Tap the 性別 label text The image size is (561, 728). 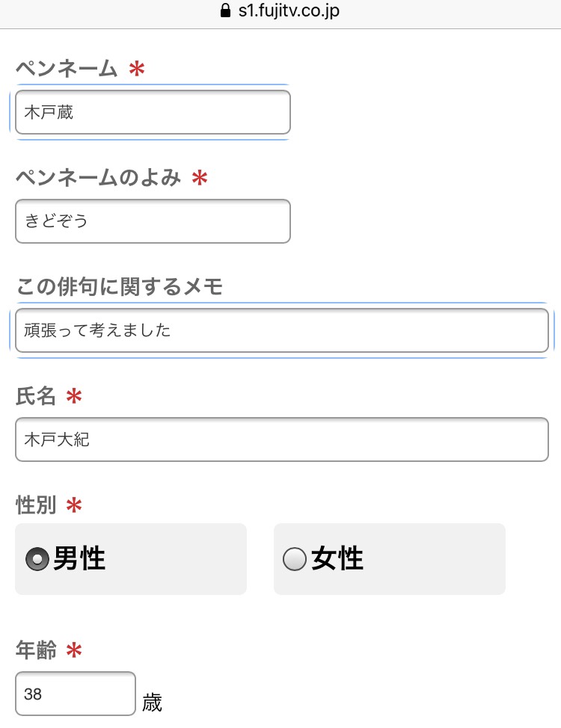pos(36,505)
